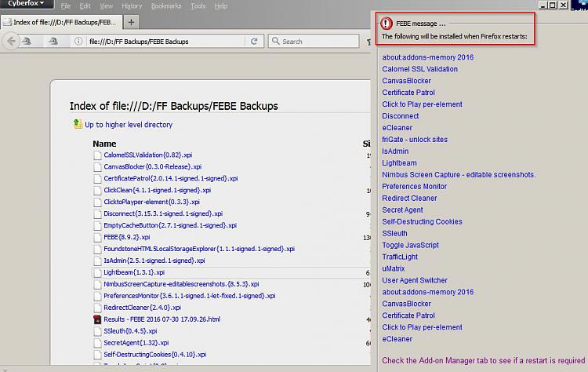The width and height of the screenshot is (588, 372).
Task: Click 'Redirect Cleaner' in the FEBE list
Action: [409, 199]
